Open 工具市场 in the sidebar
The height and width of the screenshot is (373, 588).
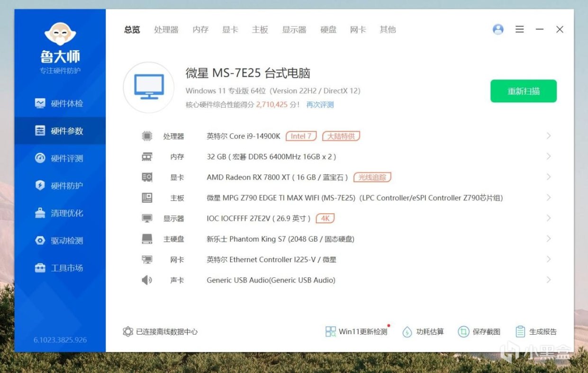tap(60, 268)
